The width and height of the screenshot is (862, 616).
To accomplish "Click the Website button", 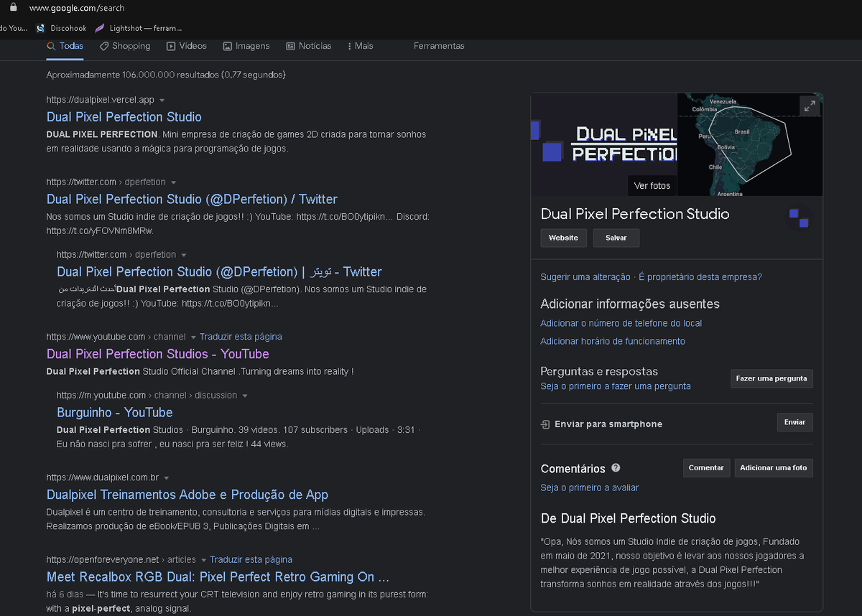I will (x=563, y=238).
